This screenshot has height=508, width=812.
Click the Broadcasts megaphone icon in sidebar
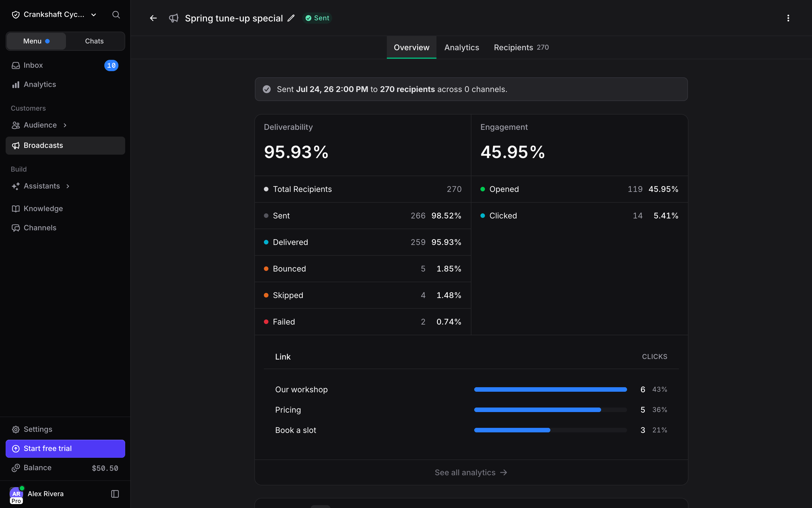16,145
